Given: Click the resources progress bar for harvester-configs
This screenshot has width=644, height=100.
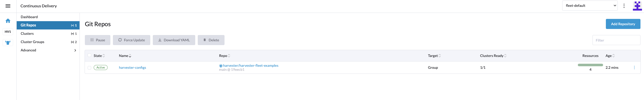Looking at the screenshot, I should (x=590, y=65).
